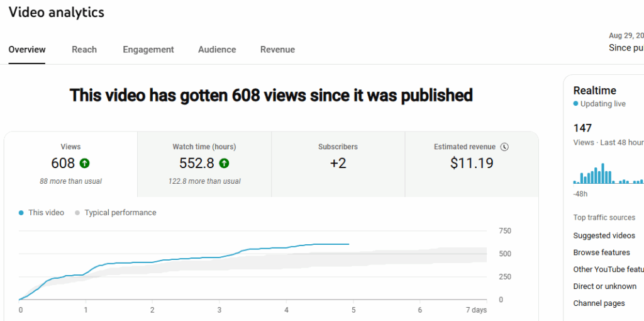Select the Subscribers metric card

(x=338, y=164)
